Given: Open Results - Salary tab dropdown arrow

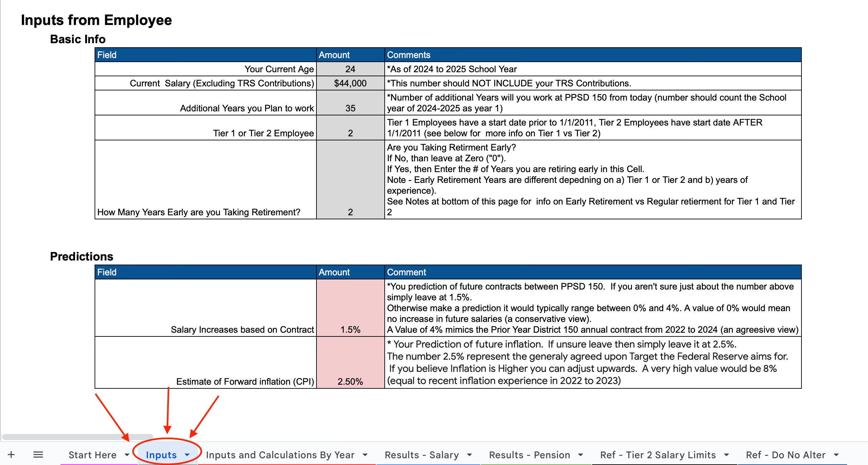Looking at the screenshot, I should click(x=469, y=455).
